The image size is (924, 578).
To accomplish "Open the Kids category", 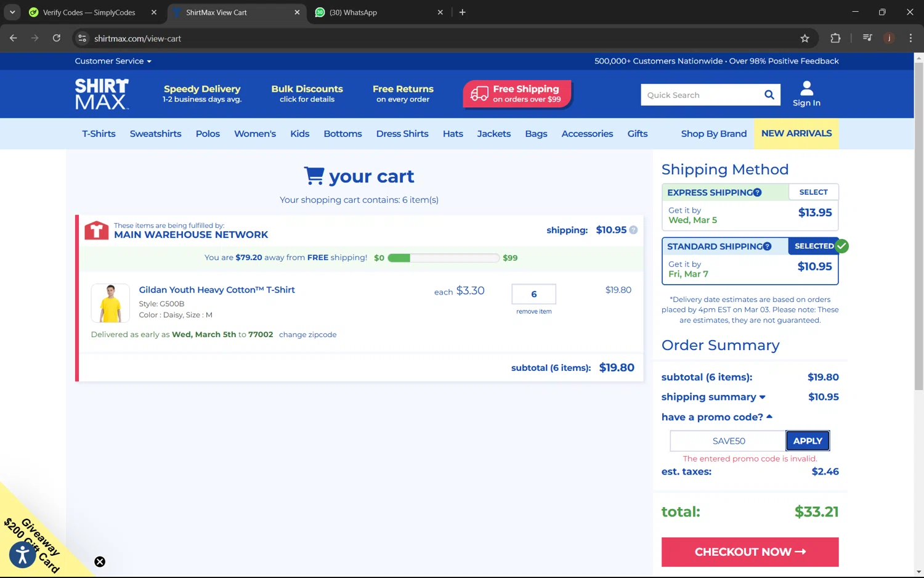I will tap(300, 134).
